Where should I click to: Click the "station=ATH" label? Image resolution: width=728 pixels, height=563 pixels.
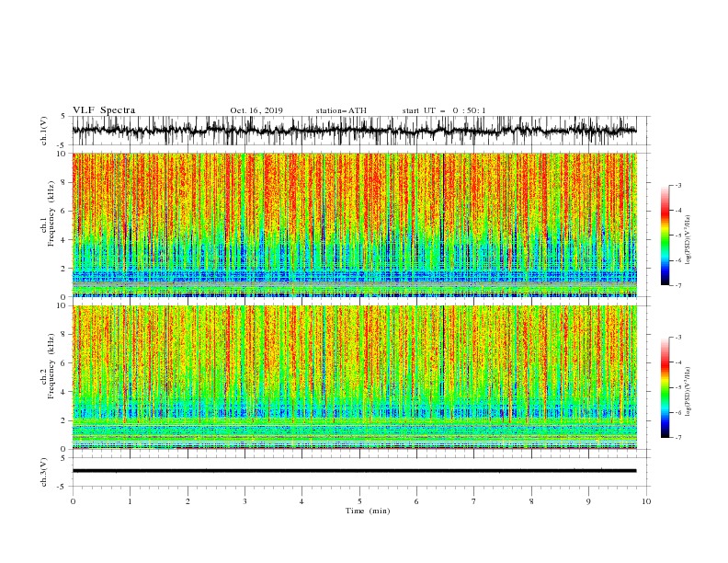(341, 110)
